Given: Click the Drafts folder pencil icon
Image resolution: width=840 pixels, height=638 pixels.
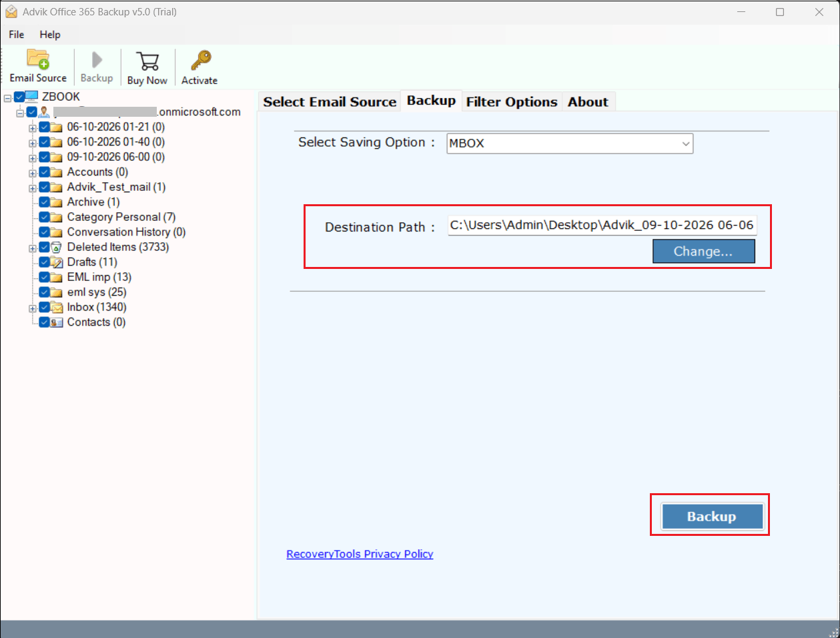Looking at the screenshot, I should tap(56, 262).
